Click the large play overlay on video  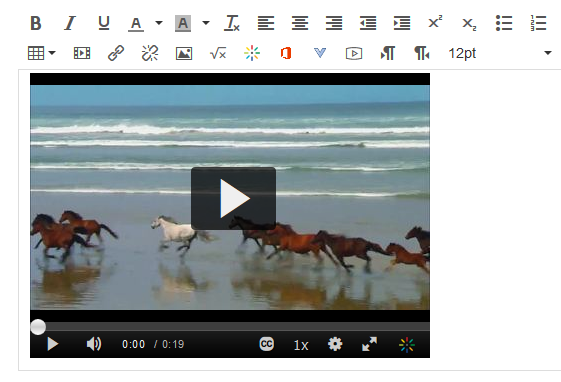point(233,199)
